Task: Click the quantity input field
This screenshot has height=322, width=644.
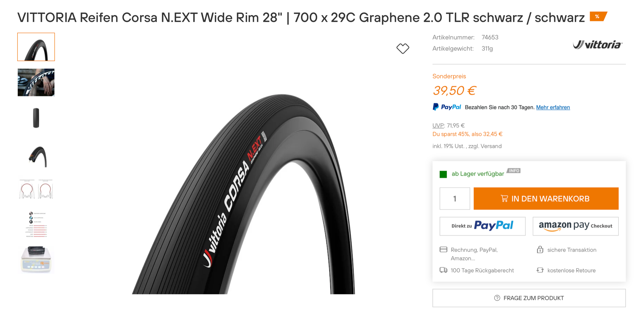Action: pyautogui.click(x=455, y=199)
